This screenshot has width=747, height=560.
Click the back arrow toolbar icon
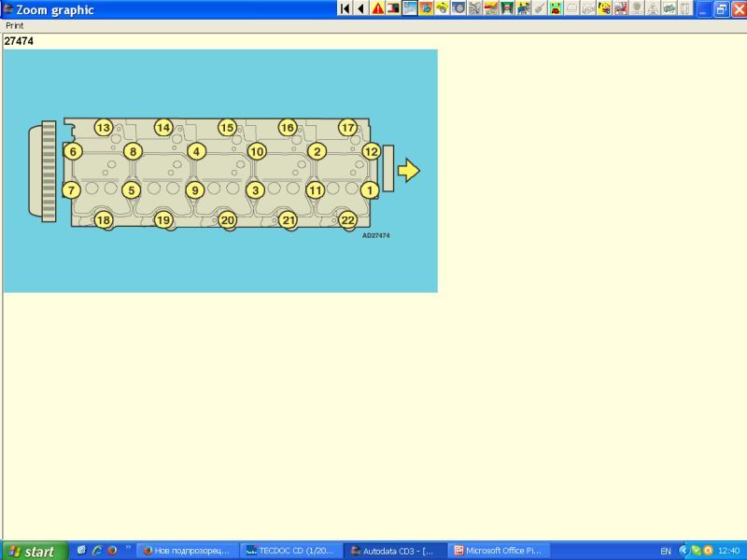(x=361, y=8)
